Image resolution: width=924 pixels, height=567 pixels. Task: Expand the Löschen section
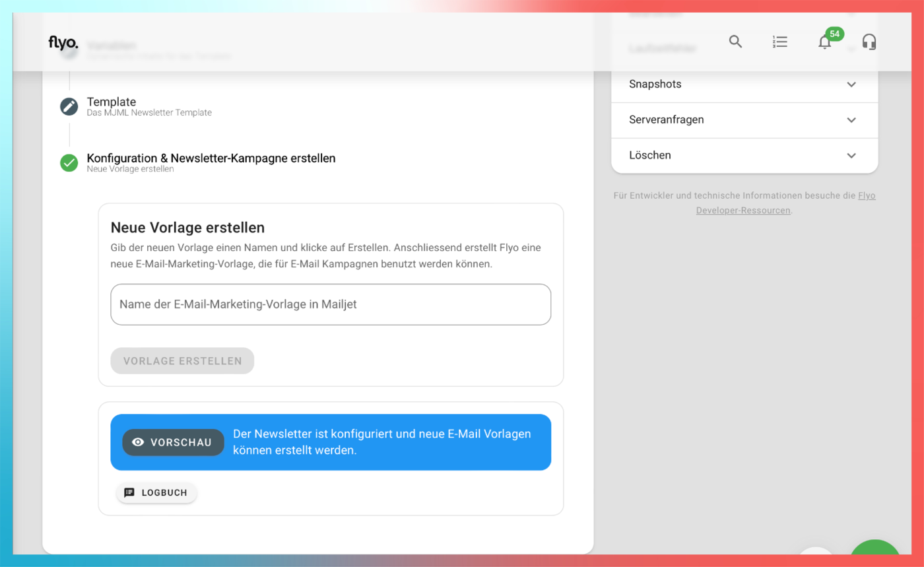pyautogui.click(x=744, y=156)
